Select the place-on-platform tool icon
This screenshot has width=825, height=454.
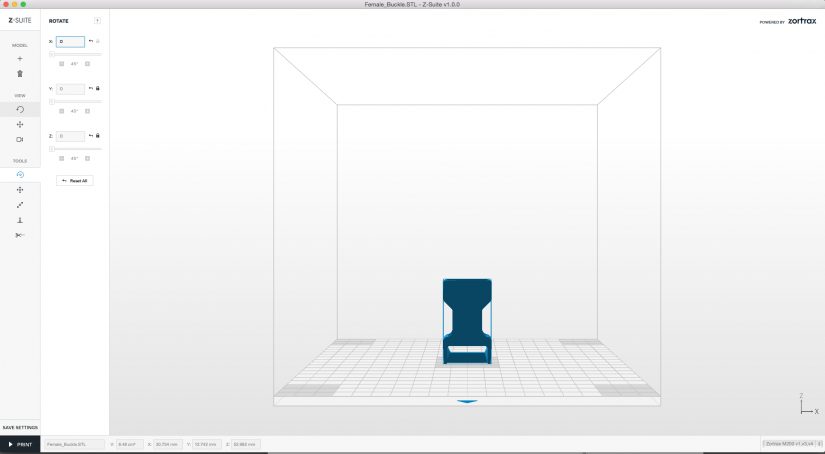pyautogui.click(x=20, y=220)
